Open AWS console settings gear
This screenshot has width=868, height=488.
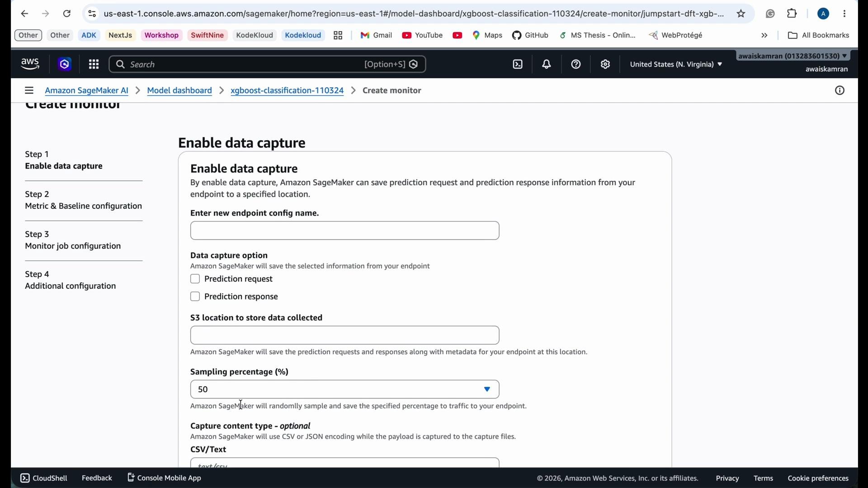click(606, 65)
